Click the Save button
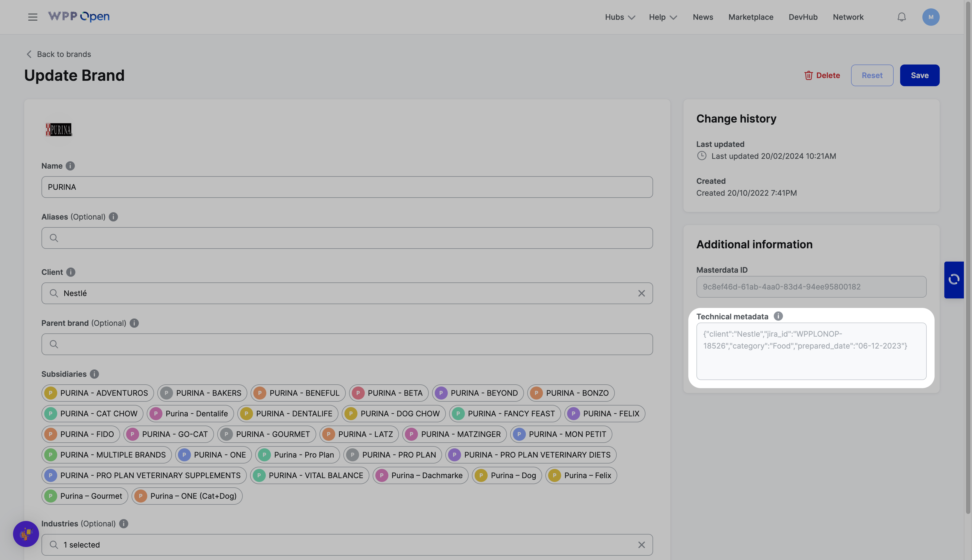Viewport: 972px width, 560px height. [x=919, y=75]
